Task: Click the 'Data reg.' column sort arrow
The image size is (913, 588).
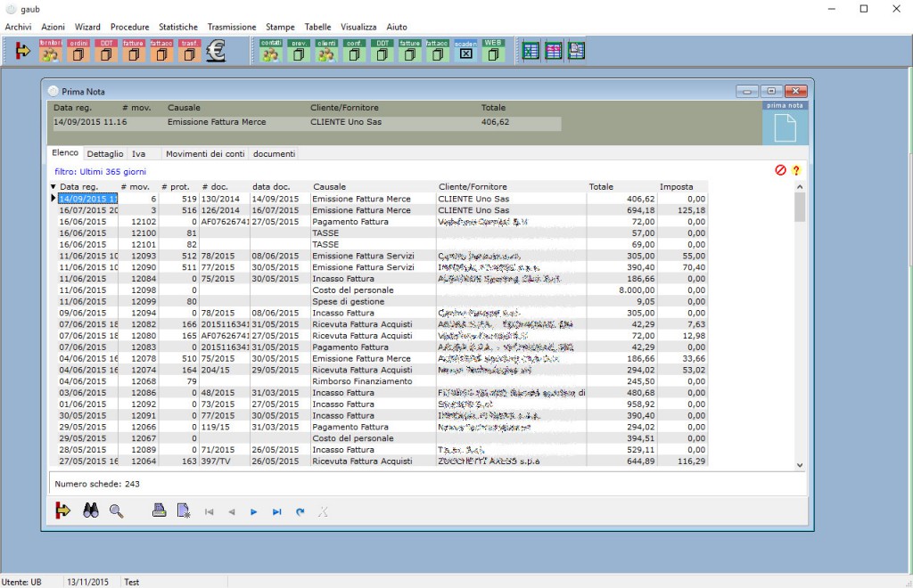Action: coord(53,187)
